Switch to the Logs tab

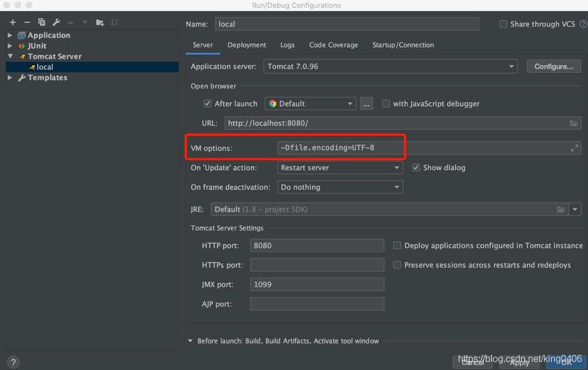(x=288, y=45)
